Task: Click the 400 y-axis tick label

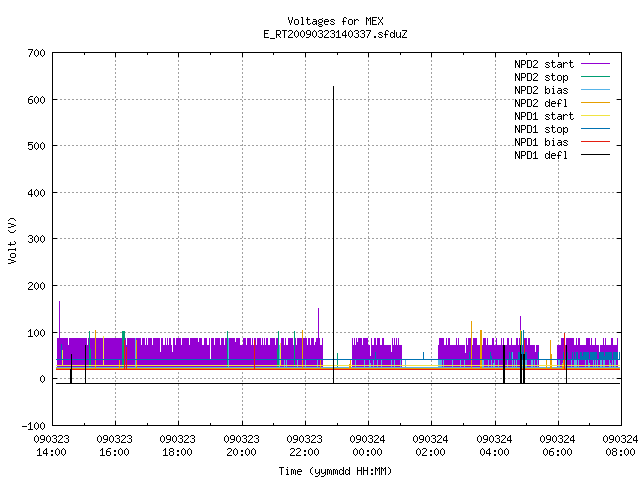Action: pos(36,193)
